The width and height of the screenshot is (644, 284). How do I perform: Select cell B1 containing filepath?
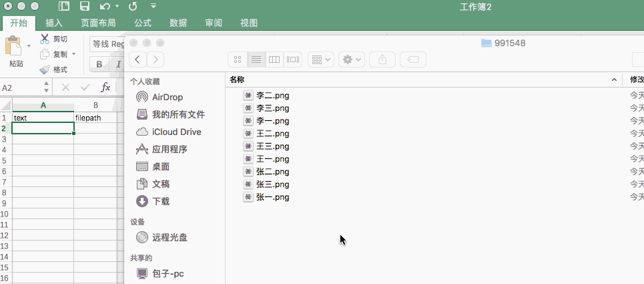point(95,118)
